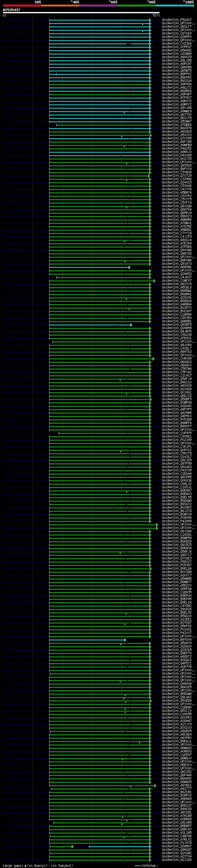Image resolution: width=197 pixels, height=868 pixels.
Task: Click hit label UniRef100_Q6C2R2
Action: tap(177, 772)
